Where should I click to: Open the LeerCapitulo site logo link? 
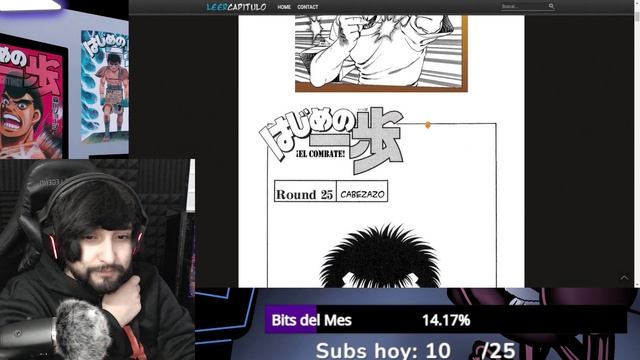click(x=236, y=7)
